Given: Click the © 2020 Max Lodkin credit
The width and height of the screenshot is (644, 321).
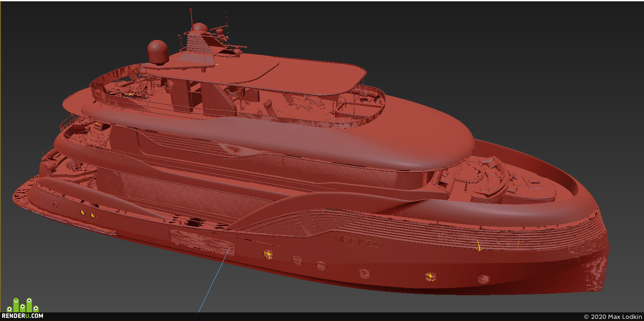Looking at the screenshot, I should coord(613,317).
